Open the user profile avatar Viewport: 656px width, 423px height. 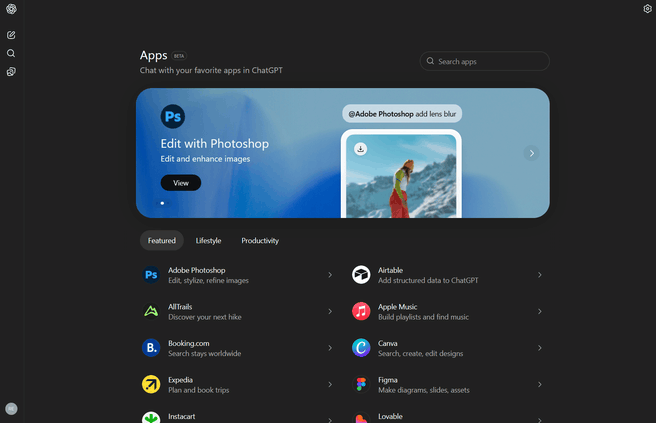pyautogui.click(x=11, y=408)
